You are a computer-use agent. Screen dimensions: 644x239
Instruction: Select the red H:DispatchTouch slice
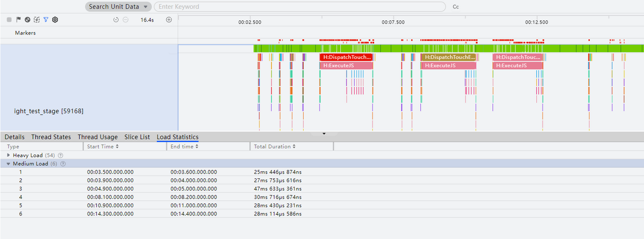(x=346, y=57)
